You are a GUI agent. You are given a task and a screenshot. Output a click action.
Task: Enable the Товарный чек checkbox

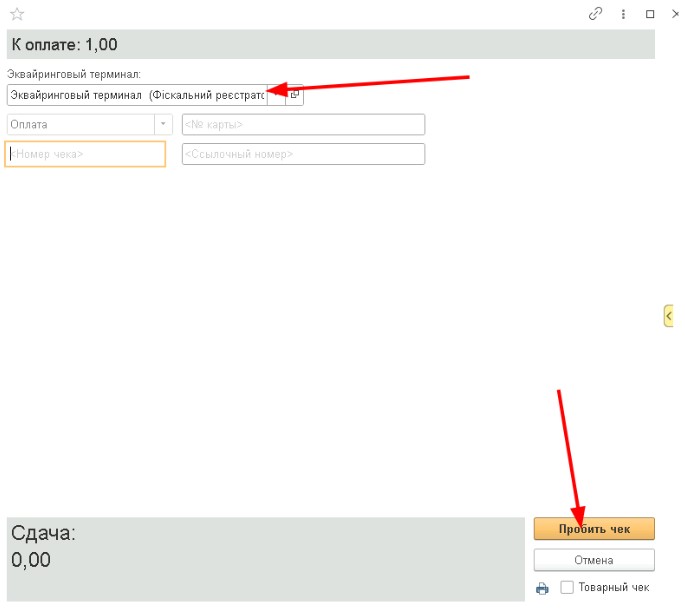567,588
